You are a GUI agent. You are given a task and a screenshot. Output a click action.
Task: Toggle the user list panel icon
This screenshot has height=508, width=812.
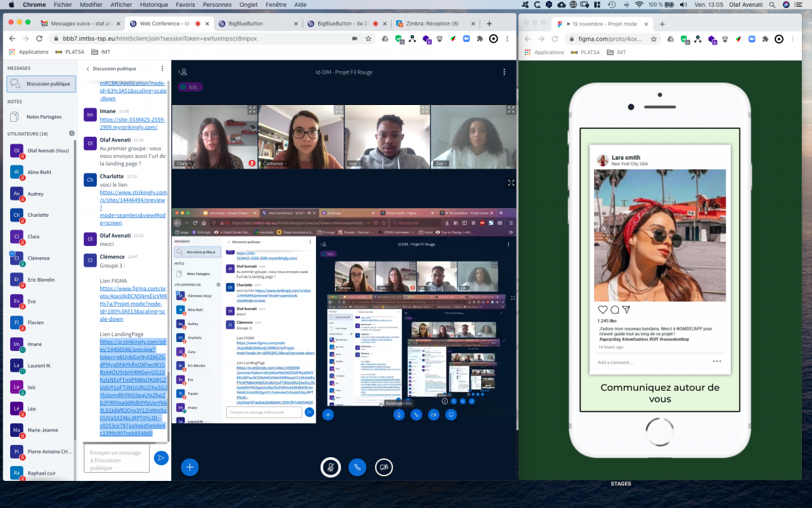tap(183, 72)
